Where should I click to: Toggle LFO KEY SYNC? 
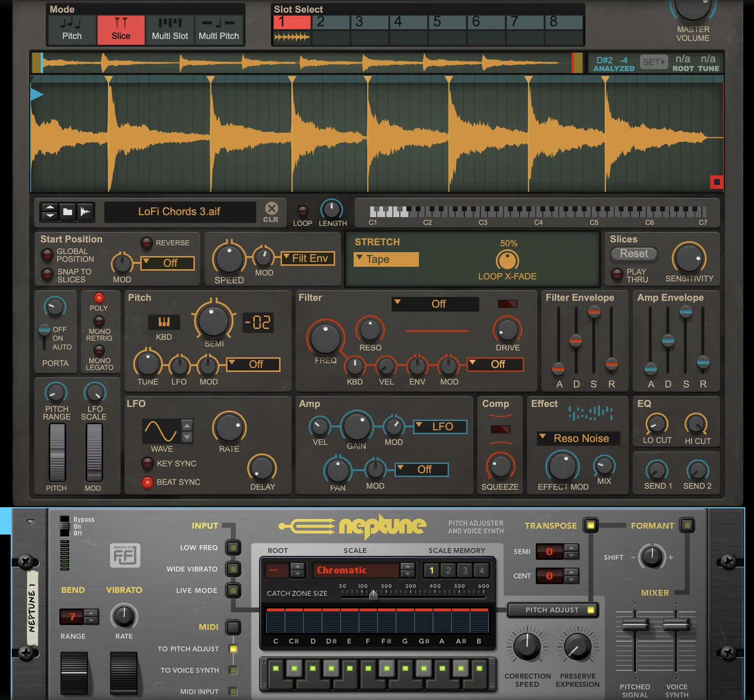tap(147, 463)
